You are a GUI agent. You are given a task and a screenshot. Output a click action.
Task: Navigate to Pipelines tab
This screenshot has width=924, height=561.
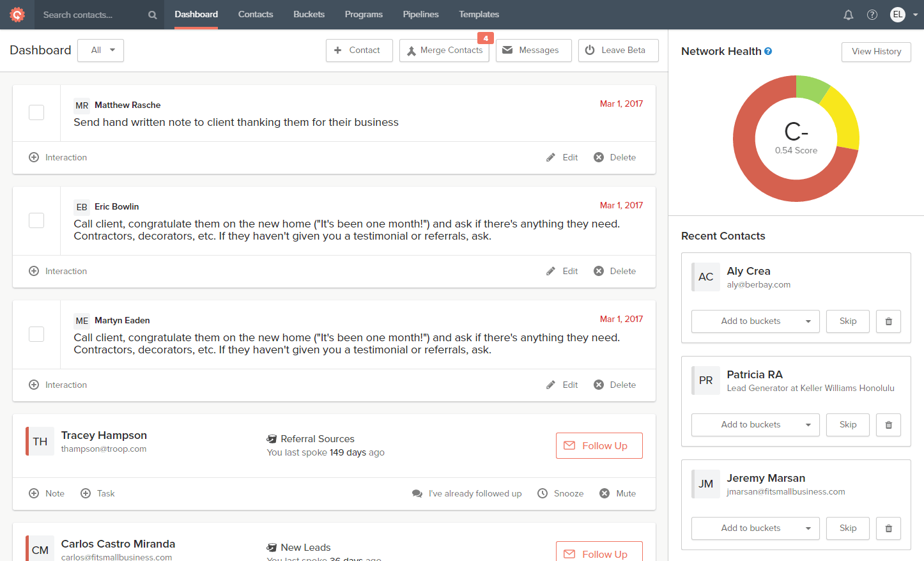click(x=420, y=14)
